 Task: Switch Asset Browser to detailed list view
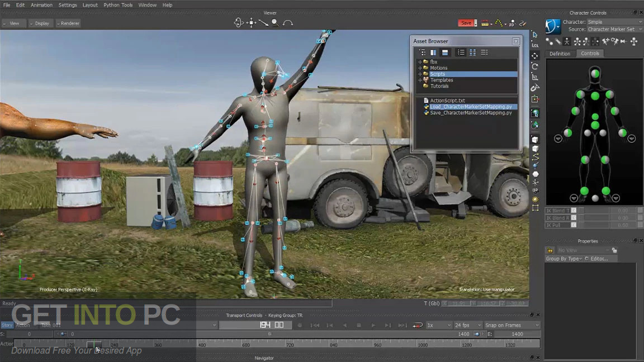click(484, 52)
